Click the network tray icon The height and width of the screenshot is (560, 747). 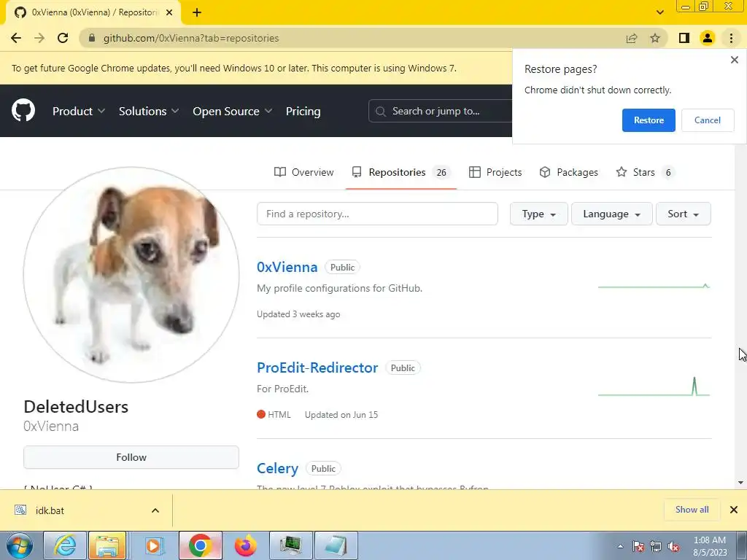(x=656, y=546)
